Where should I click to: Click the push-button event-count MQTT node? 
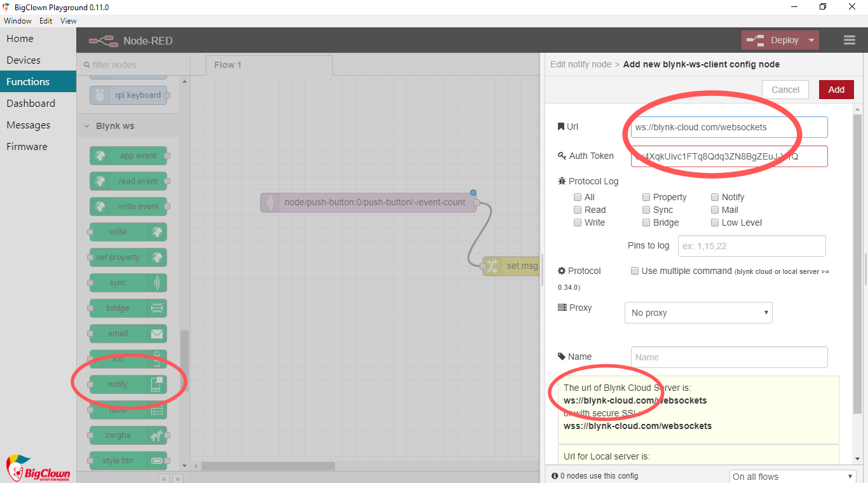pyautogui.click(x=369, y=203)
